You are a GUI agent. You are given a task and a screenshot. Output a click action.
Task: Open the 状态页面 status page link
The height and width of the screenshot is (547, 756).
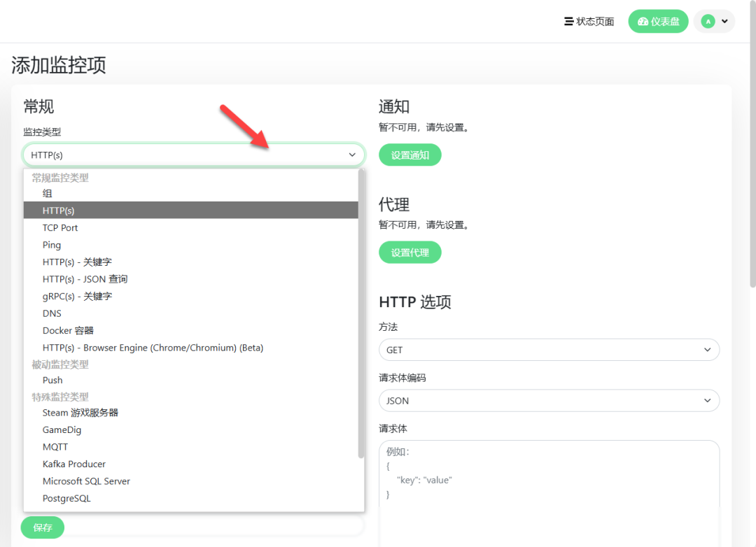[x=589, y=22]
